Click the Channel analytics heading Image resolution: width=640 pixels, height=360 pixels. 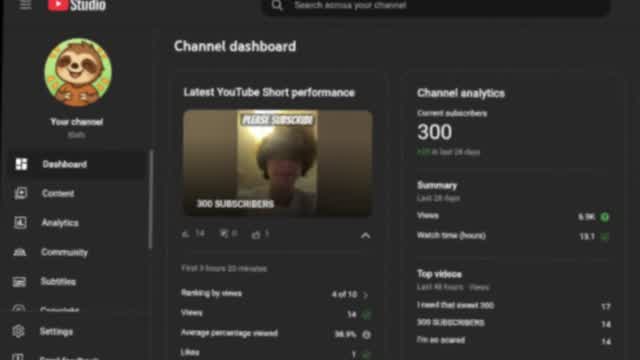(461, 93)
